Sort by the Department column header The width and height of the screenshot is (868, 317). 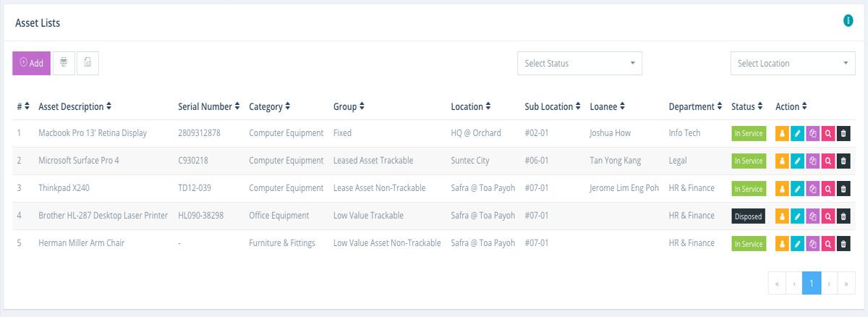(696, 106)
